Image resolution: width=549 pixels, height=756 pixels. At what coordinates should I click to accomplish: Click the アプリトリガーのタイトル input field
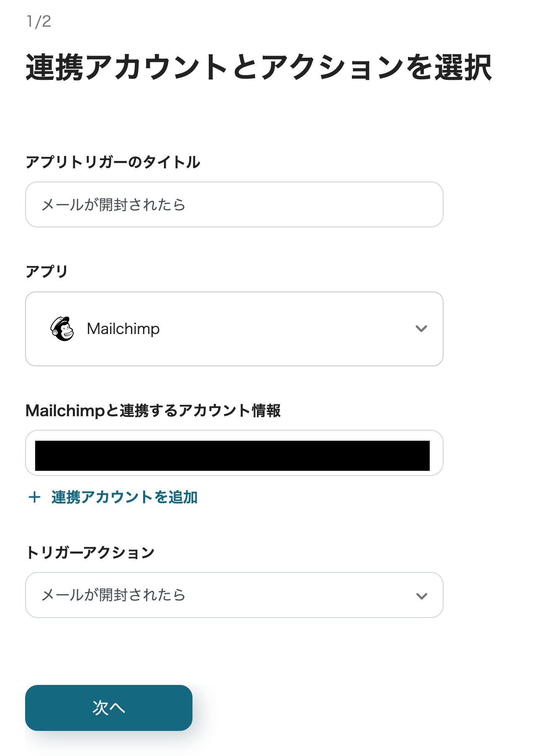pyautogui.click(x=234, y=204)
